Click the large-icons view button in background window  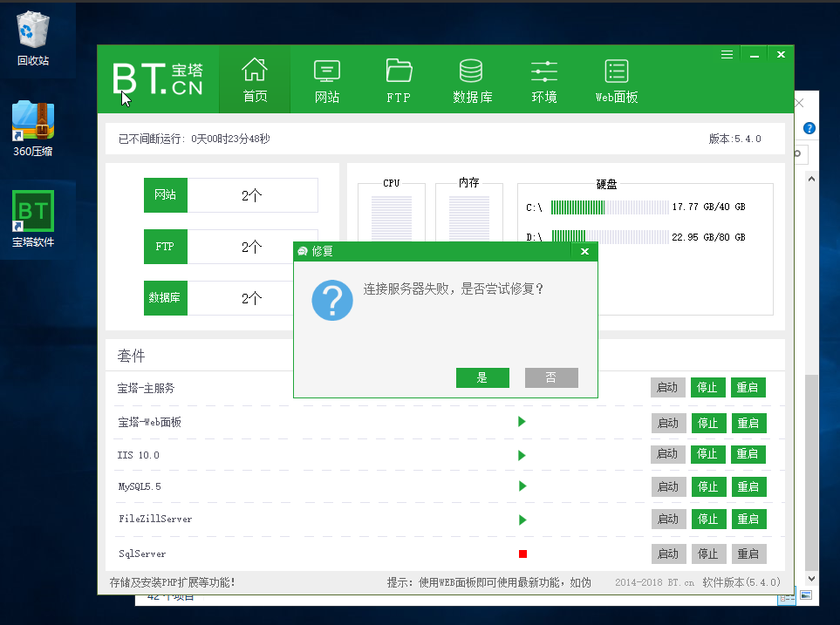(x=806, y=595)
